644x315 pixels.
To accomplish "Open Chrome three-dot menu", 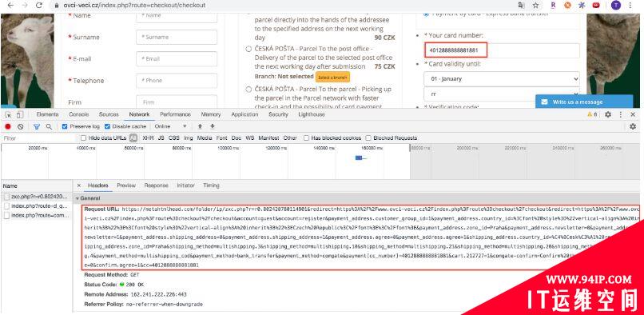I will 630,6.
